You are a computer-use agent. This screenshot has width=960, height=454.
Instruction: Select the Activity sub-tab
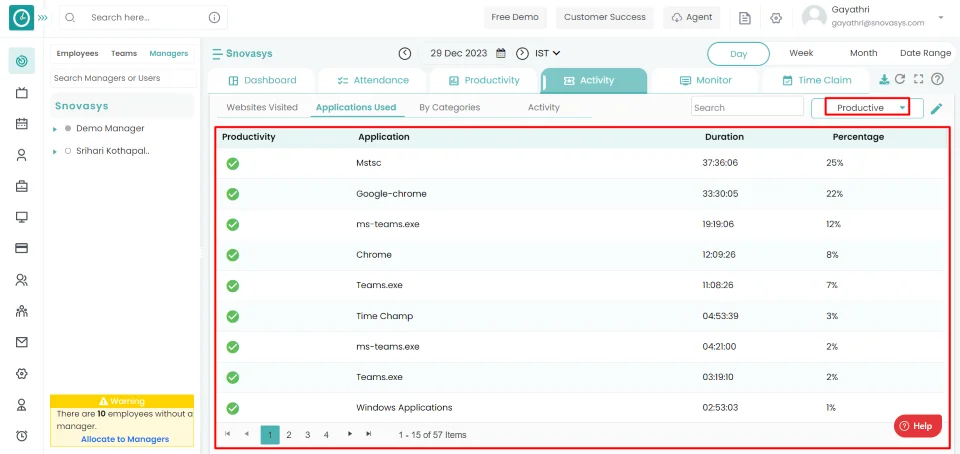coord(544,107)
